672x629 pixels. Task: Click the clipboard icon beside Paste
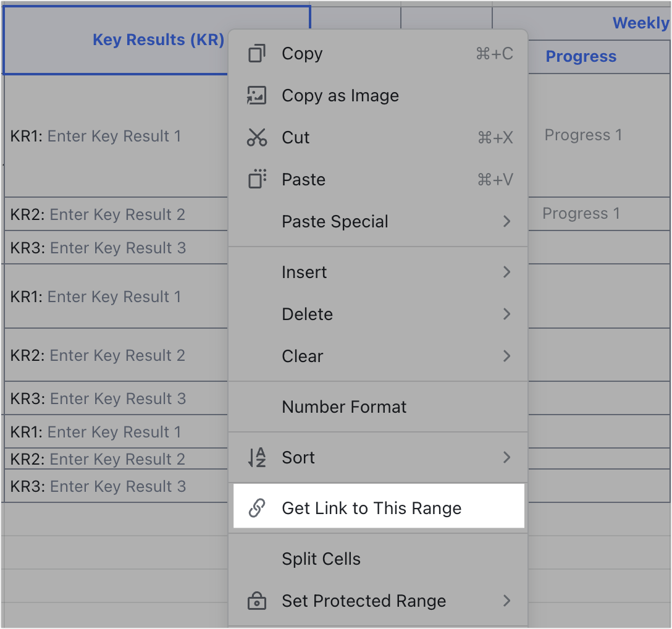tap(256, 179)
